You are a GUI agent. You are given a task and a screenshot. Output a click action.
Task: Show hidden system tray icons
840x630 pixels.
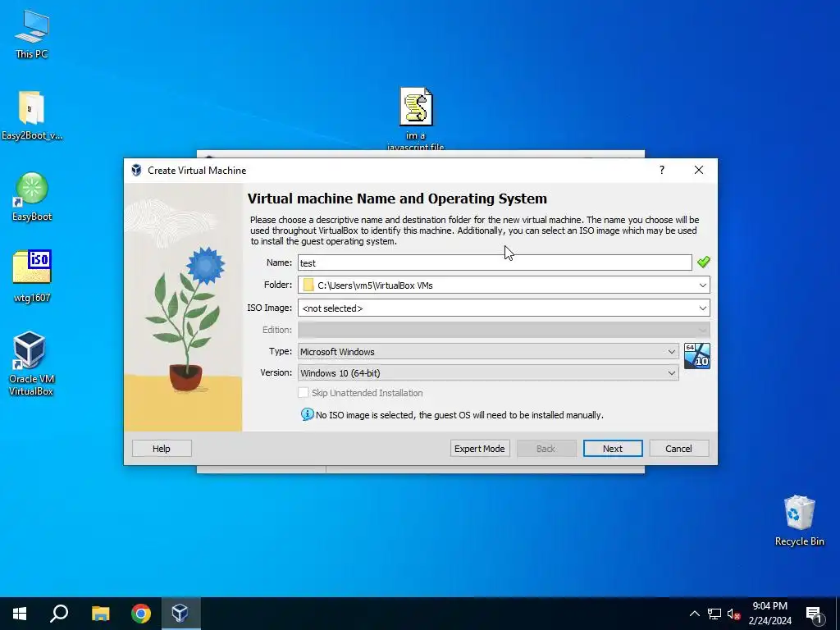click(x=694, y=614)
